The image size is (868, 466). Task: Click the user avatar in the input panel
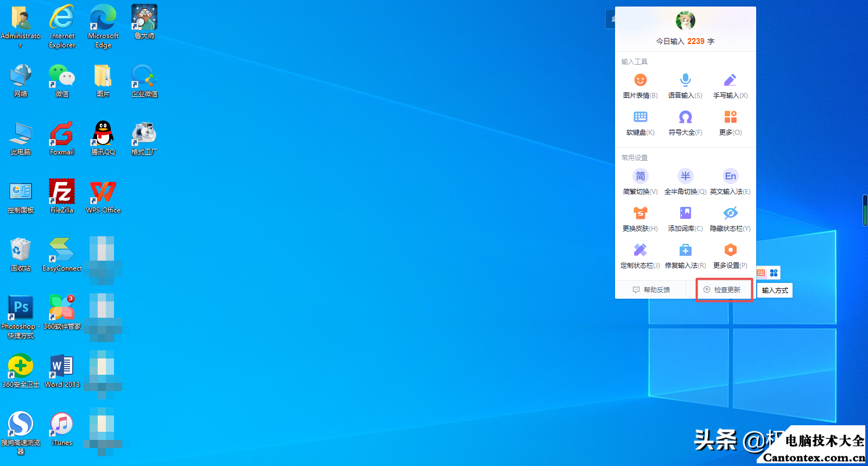point(685,21)
